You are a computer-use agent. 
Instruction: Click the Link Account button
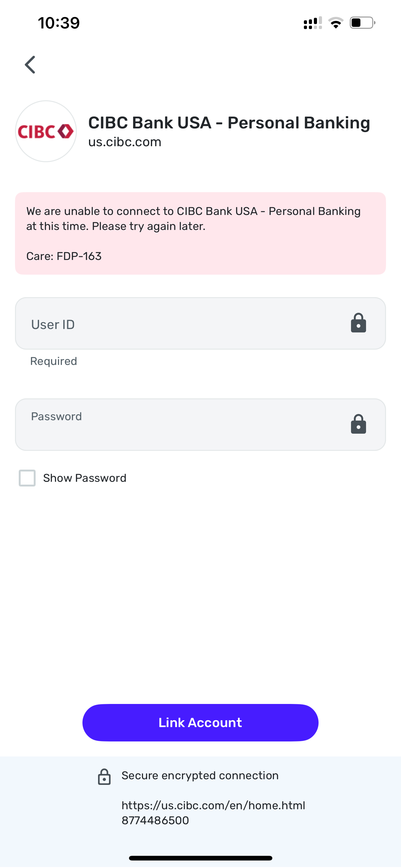(x=200, y=722)
